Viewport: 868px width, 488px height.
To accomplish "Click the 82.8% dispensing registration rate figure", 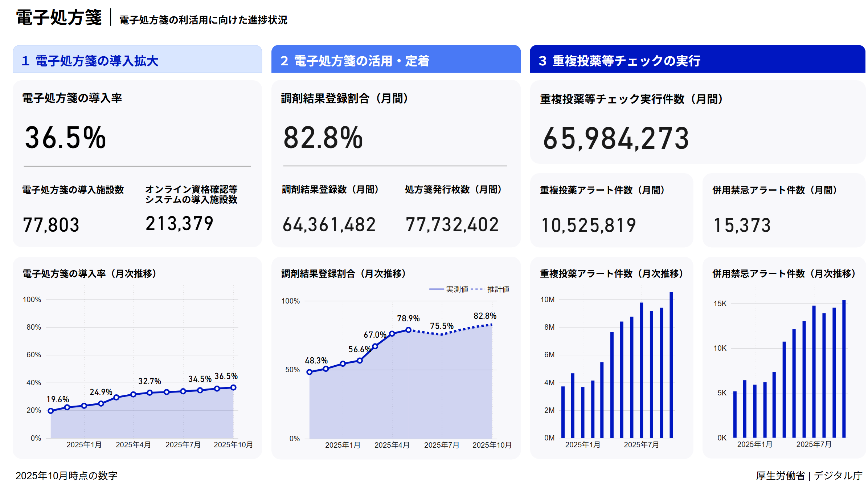I will tap(323, 138).
